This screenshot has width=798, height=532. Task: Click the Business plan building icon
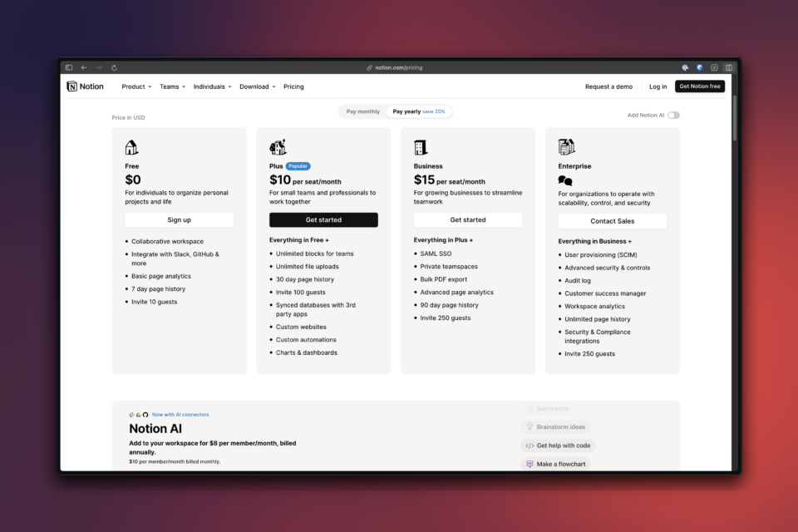(x=421, y=148)
